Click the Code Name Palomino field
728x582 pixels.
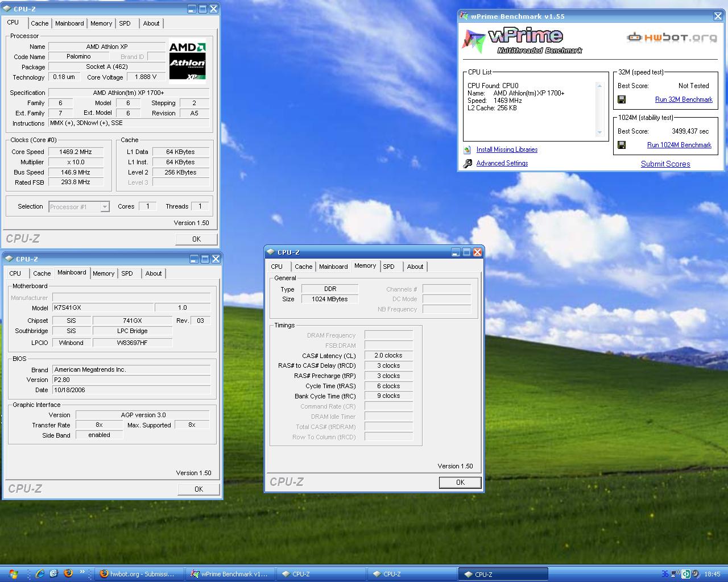point(78,57)
